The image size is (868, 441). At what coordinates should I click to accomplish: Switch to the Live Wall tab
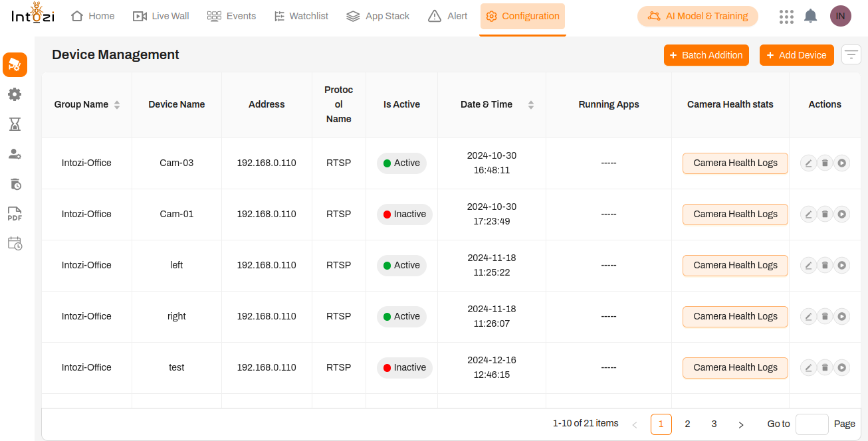(161, 16)
